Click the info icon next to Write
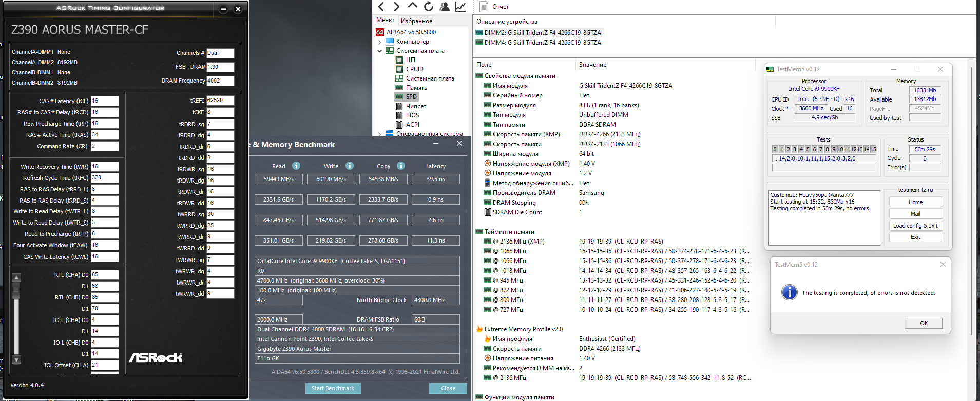This screenshot has width=980, height=401. point(350,166)
